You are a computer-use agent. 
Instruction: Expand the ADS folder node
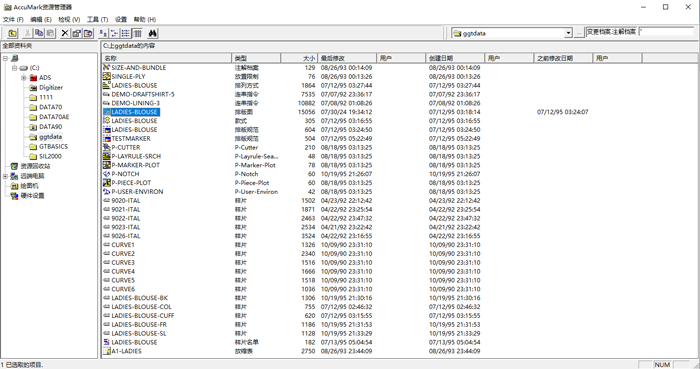(x=24, y=78)
